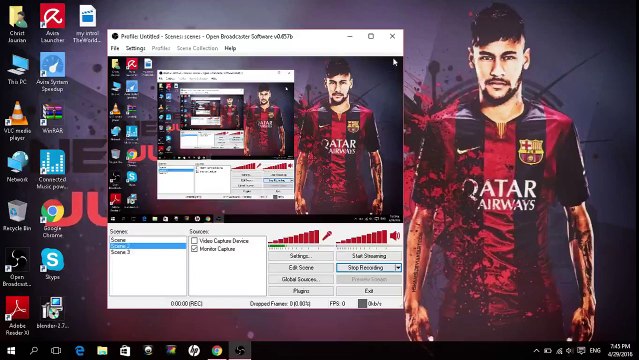
Task: Open Global Sources... button
Action: point(301,279)
